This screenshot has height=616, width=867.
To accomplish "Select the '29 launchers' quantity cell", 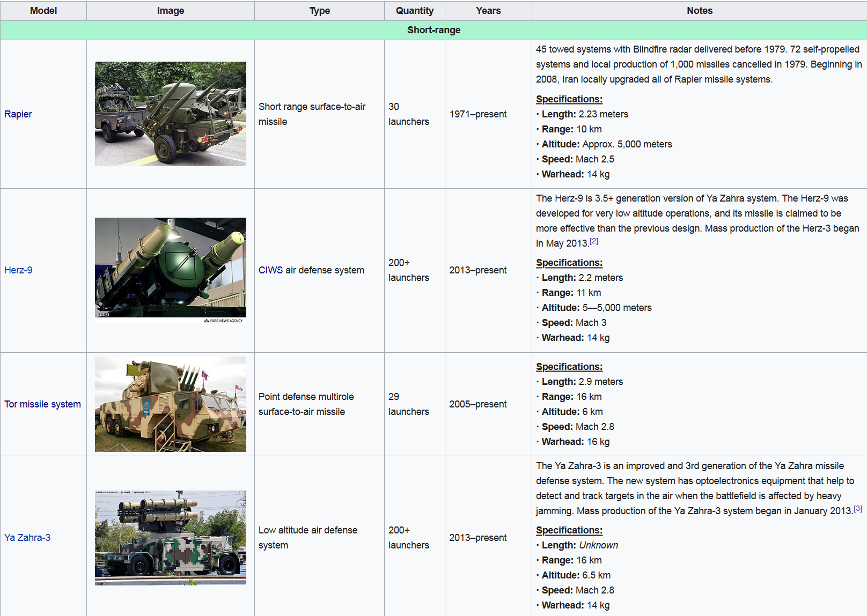I will point(415,404).
